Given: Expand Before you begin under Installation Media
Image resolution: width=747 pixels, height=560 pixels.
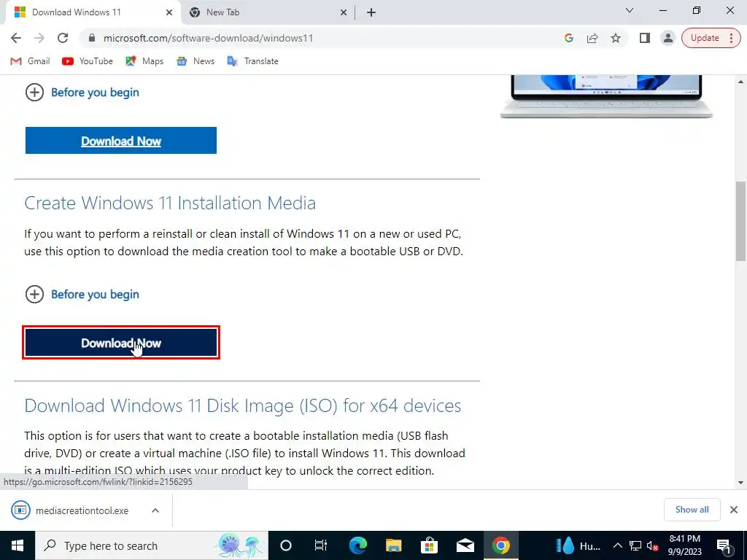Looking at the screenshot, I should [x=82, y=295].
